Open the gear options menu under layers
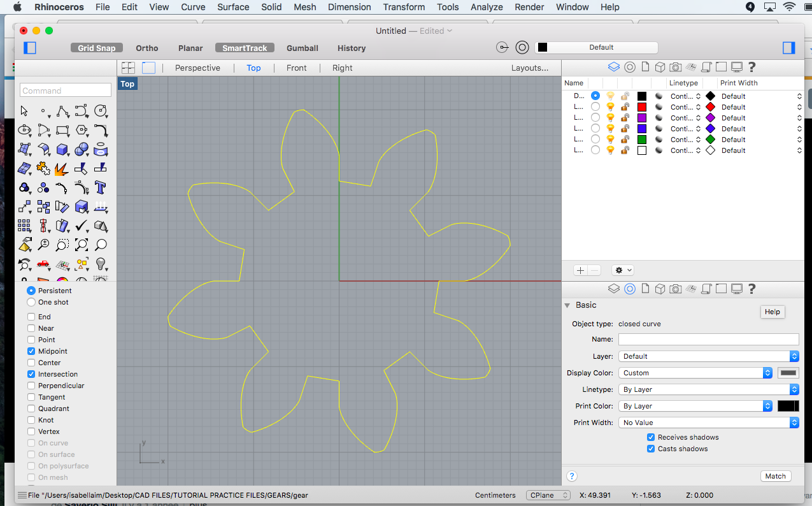This screenshot has width=812, height=506. coord(622,270)
